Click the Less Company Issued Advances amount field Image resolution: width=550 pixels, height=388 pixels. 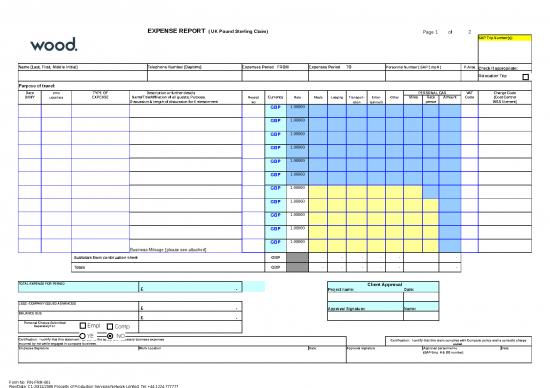pos(190,306)
